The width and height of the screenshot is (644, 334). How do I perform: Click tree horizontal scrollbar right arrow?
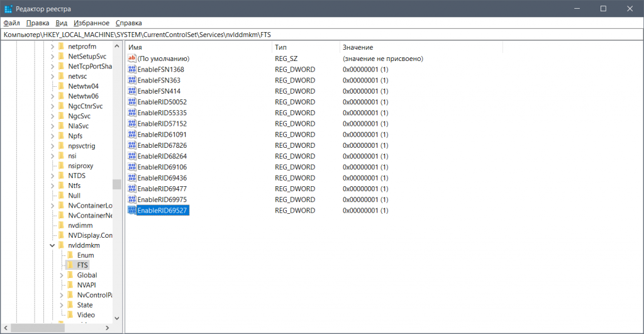[x=108, y=328]
